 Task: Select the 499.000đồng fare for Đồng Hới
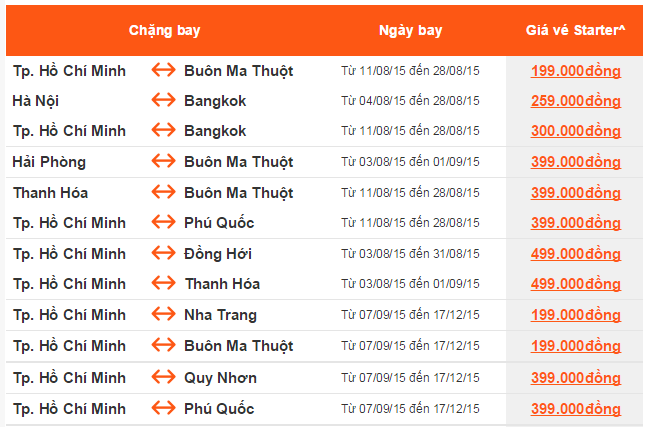coord(576,254)
